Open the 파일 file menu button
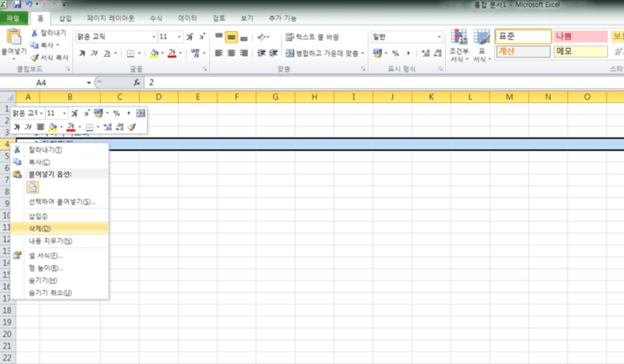Screen dimensions: 624x364 point(13,18)
